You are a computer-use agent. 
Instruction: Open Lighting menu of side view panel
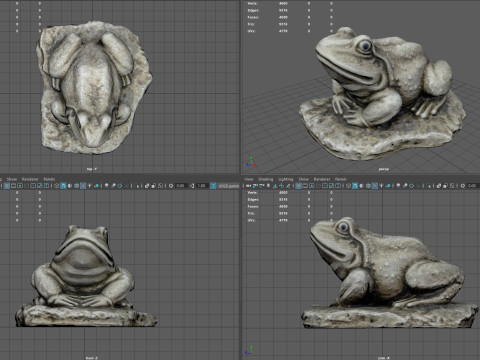286,179
